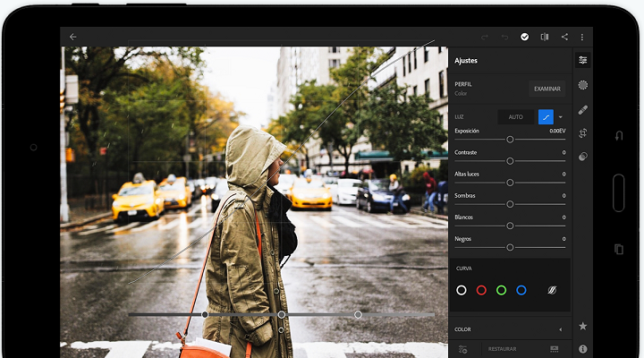Click the Auto light button

pos(515,117)
